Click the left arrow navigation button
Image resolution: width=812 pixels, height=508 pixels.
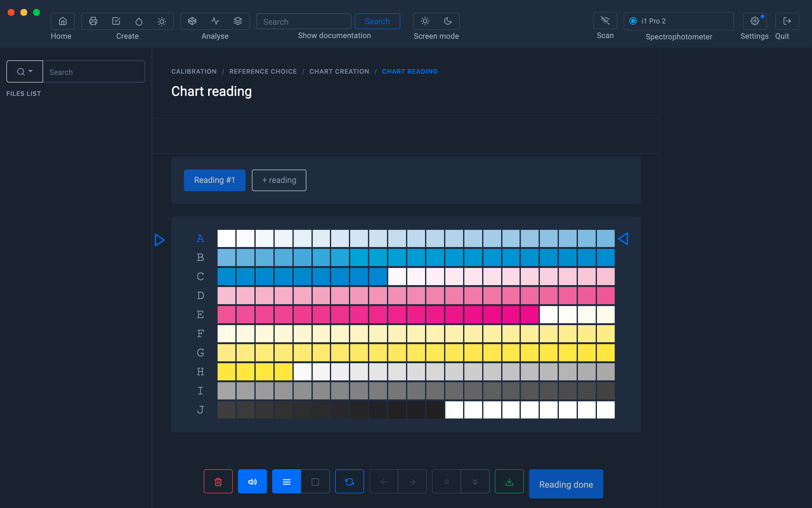coord(384,481)
